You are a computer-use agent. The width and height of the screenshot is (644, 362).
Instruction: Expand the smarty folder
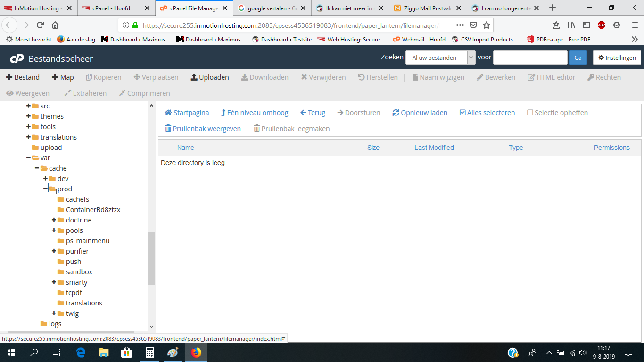(x=54, y=282)
